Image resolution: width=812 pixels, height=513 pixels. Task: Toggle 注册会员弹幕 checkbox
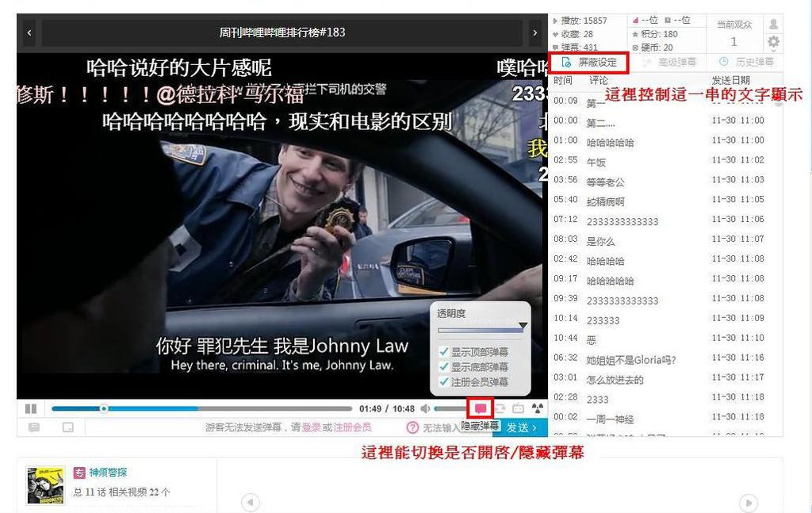(x=444, y=382)
